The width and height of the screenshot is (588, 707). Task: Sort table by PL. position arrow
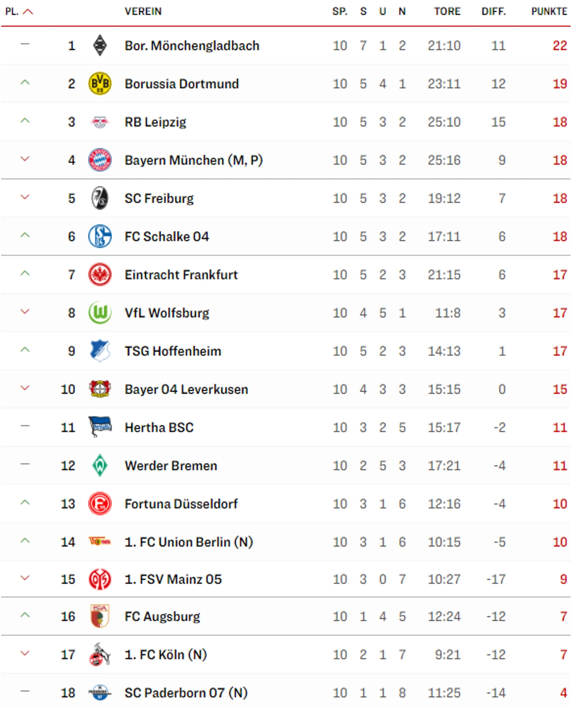27,12
